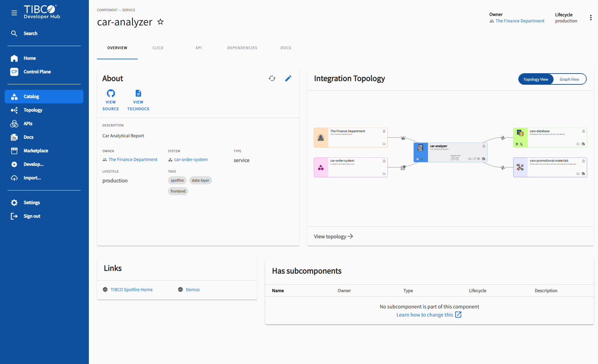Select the car-analyzer topology node
Viewport: 598px width, 364px height.
click(x=450, y=152)
